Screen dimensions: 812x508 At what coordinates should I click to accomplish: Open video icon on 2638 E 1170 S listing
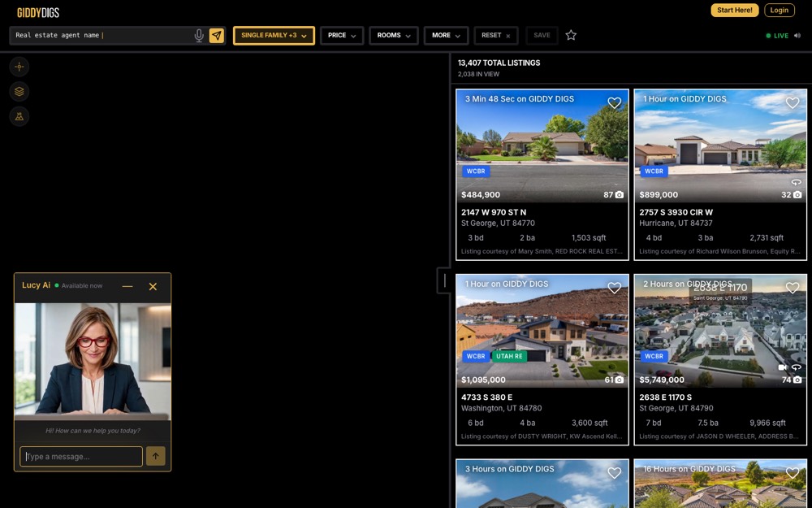click(x=783, y=367)
